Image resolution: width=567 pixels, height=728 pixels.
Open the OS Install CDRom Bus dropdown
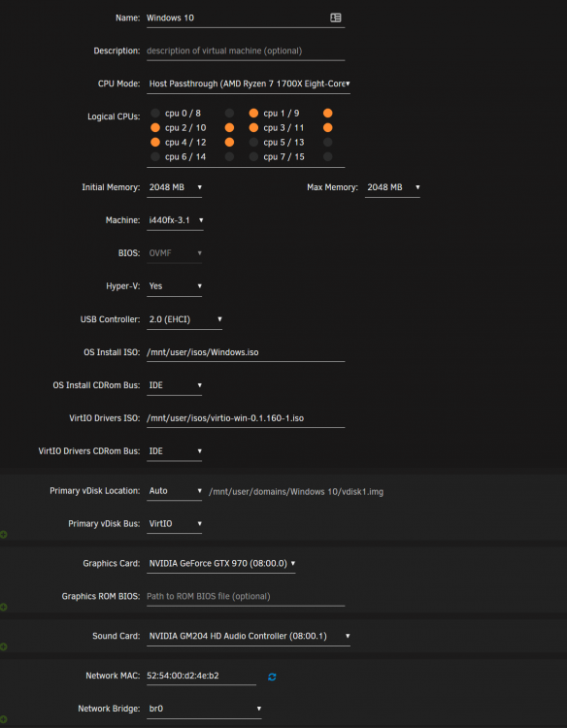(x=174, y=385)
